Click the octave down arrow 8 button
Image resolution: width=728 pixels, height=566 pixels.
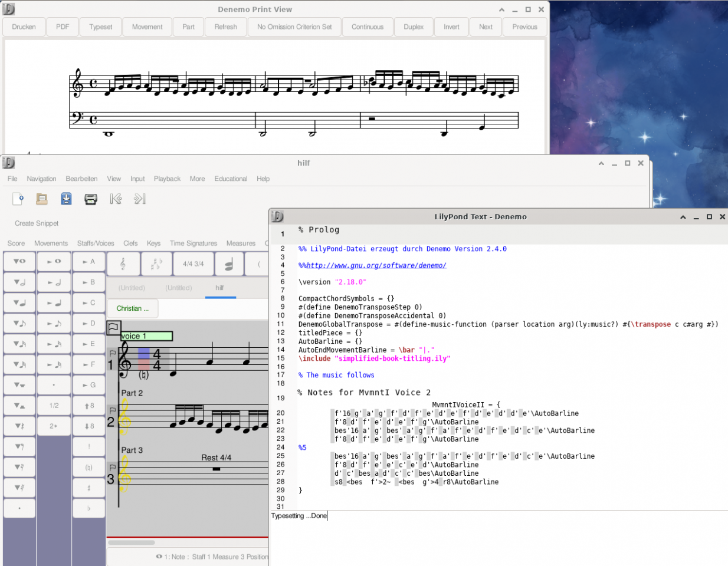click(88, 426)
